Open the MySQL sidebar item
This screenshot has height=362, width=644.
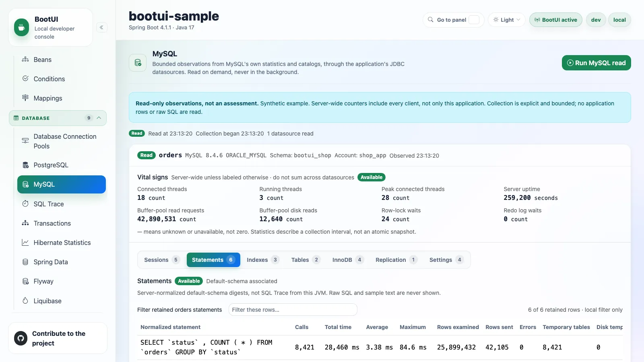(x=62, y=184)
